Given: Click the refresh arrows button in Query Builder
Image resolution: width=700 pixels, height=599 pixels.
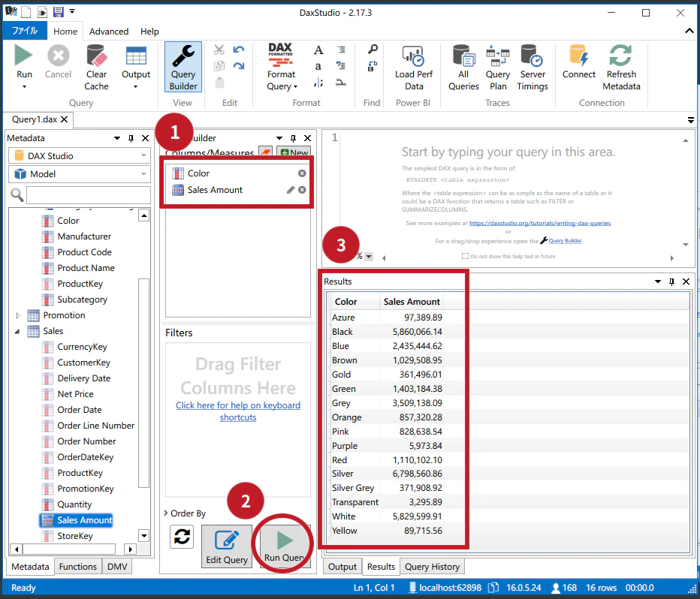Looking at the screenshot, I should click(182, 537).
